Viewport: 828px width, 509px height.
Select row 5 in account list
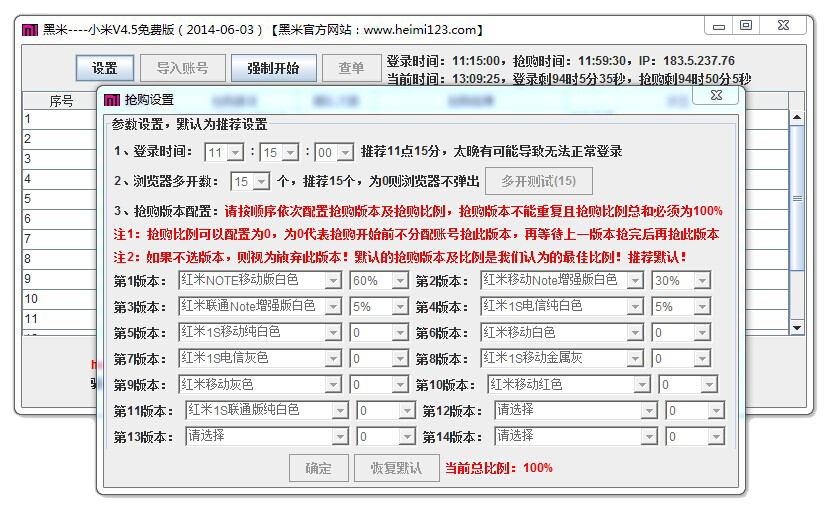[60, 199]
